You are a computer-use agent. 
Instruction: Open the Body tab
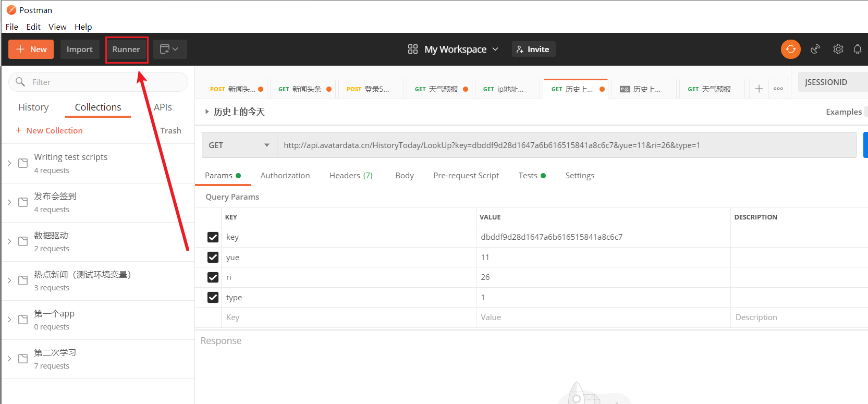point(405,176)
